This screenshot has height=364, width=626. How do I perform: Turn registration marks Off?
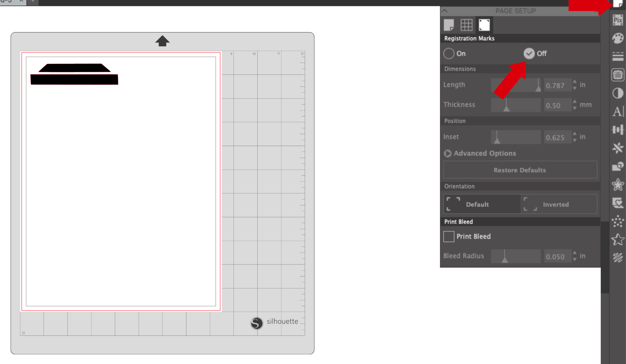pos(529,53)
